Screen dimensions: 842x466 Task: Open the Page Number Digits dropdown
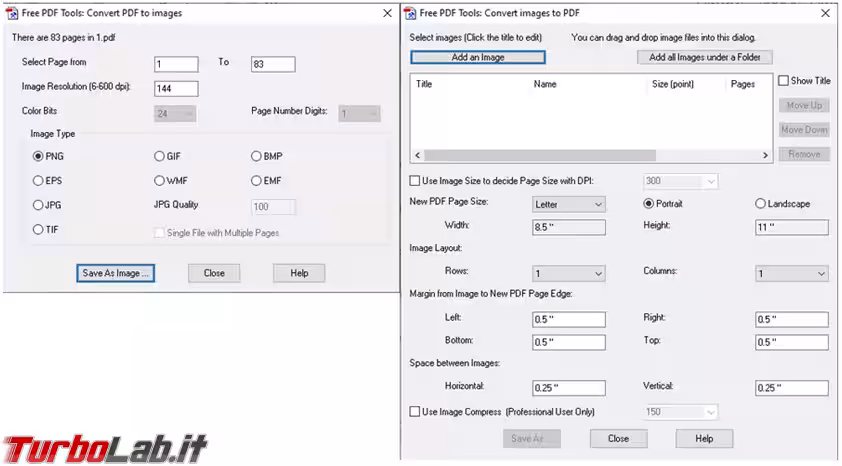[x=359, y=114]
